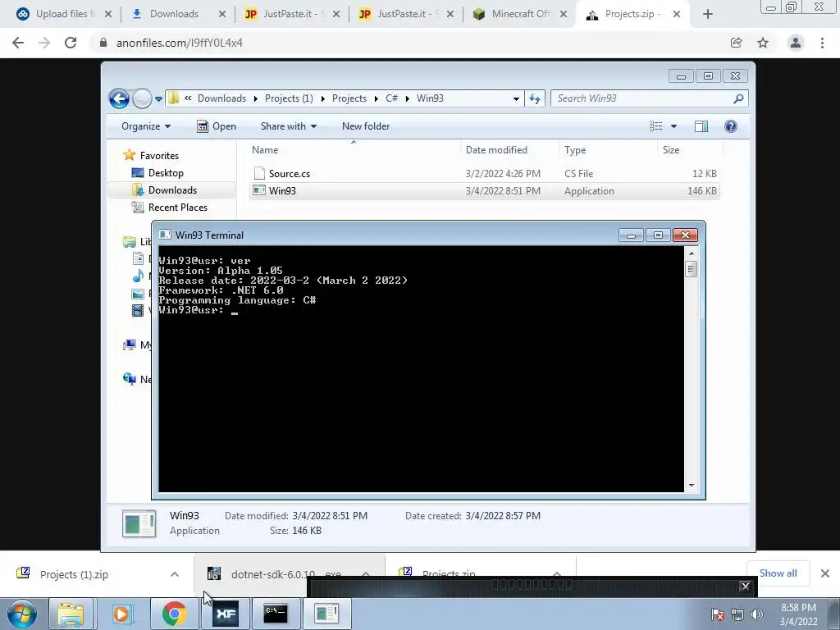Screen dimensions: 840x630
Task: Click Explorer back navigation button
Action: pos(119,98)
